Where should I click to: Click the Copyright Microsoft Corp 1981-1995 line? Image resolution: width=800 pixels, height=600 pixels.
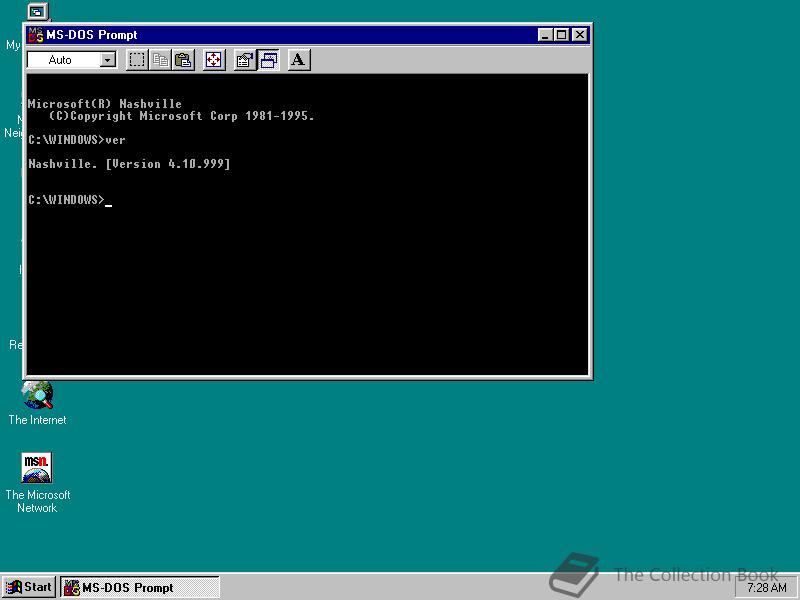(182, 116)
